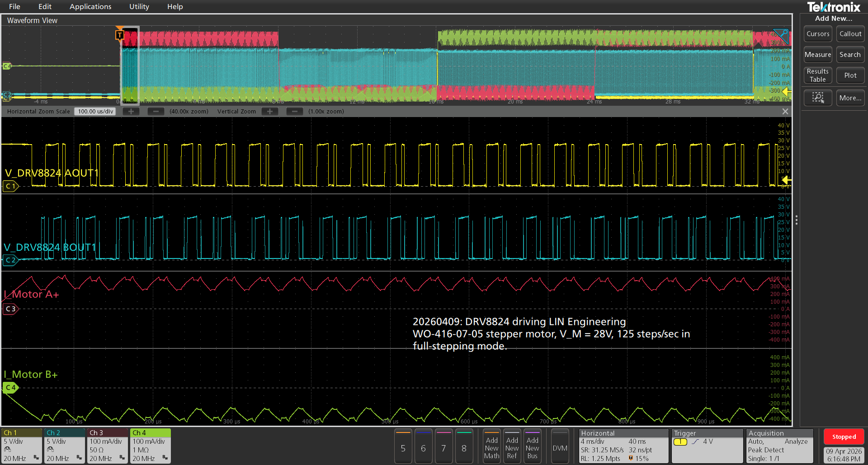Expand the More... options
This screenshot has width=868, height=465.
click(x=850, y=98)
